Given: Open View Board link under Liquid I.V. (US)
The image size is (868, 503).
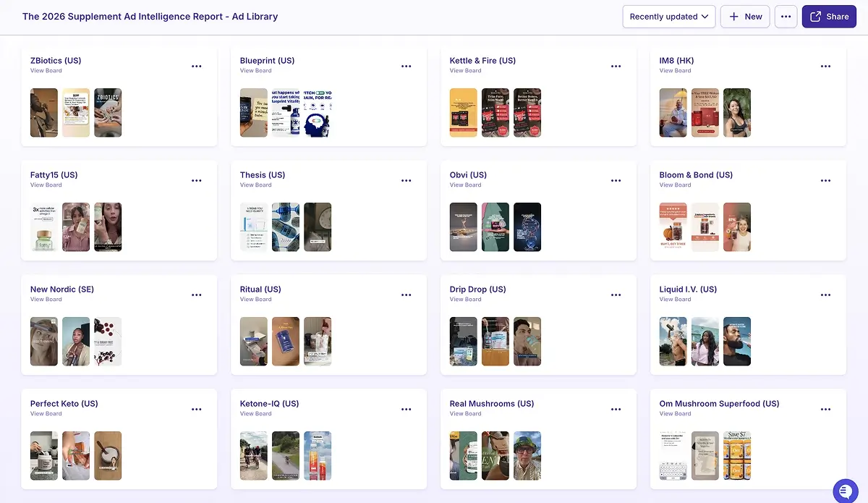Looking at the screenshot, I should click(x=676, y=300).
